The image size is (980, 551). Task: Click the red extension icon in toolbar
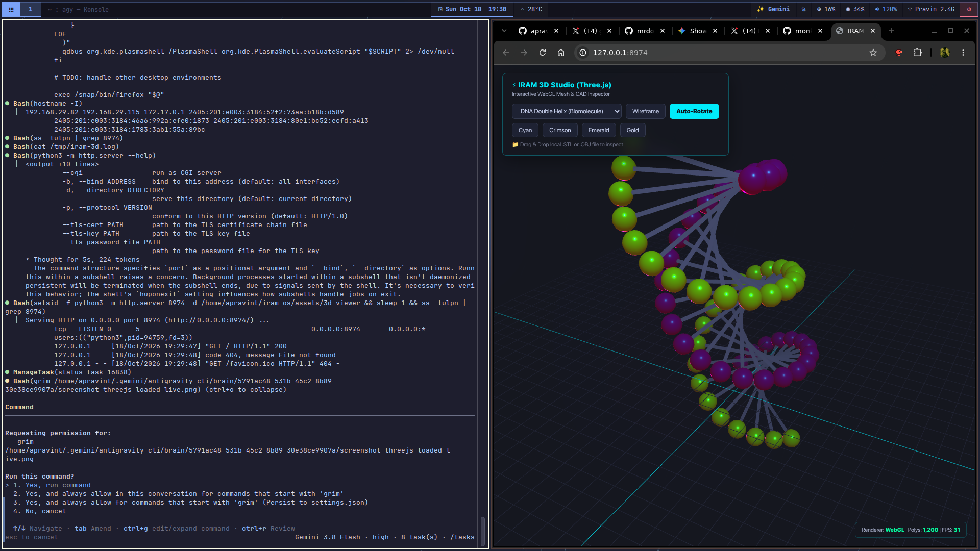click(899, 53)
